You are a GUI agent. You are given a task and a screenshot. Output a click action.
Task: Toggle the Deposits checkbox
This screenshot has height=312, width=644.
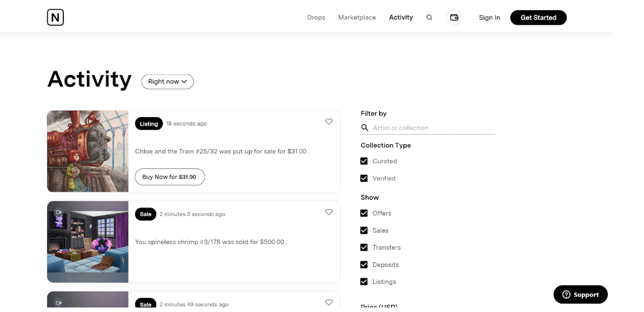(x=364, y=265)
